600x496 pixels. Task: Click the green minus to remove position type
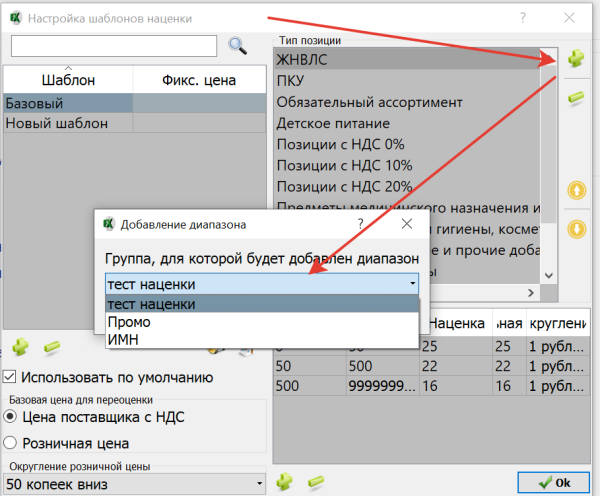click(575, 97)
